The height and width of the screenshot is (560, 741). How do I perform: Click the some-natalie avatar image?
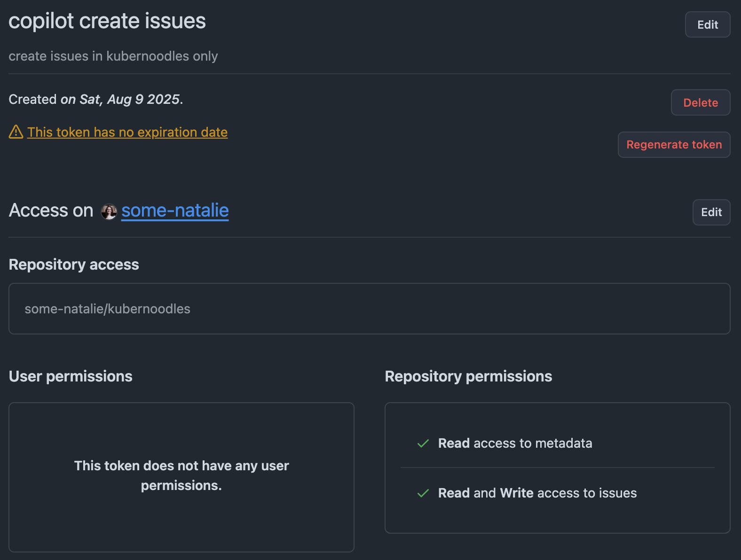click(109, 211)
